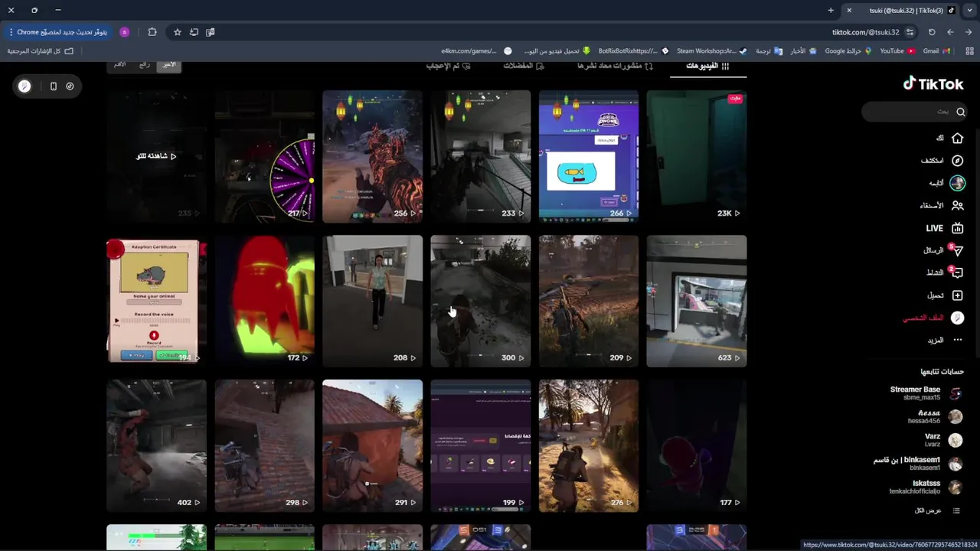Open the binkasem1 followed account
980x551 pixels.
point(918,464)
